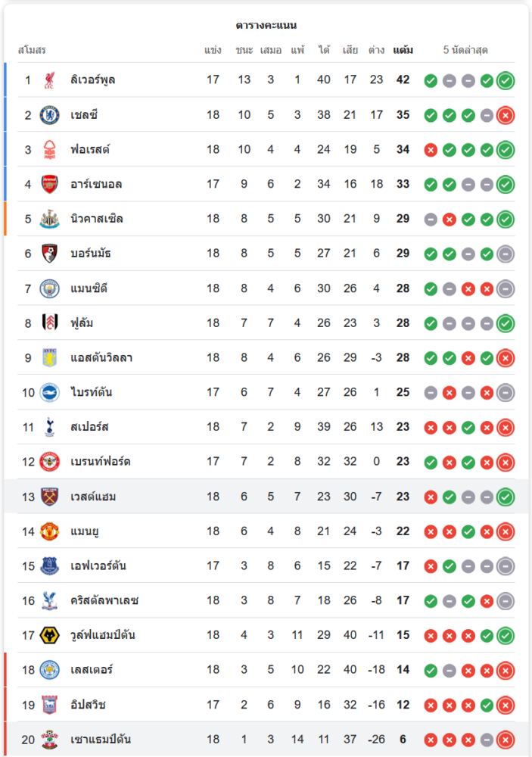Viewport: 532px width, 757px height.
Task: Click the Newcastle club crest icon
Action: 49,219
